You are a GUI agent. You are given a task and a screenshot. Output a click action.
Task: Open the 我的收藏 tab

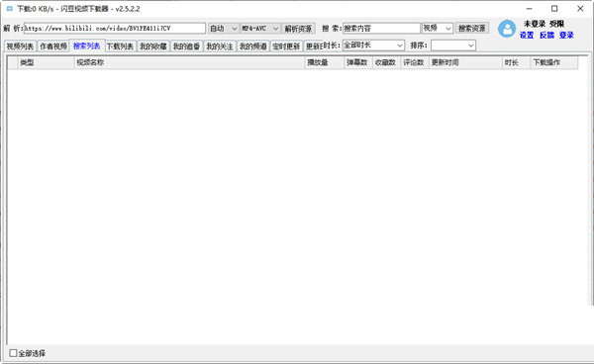tap(153, 46)
